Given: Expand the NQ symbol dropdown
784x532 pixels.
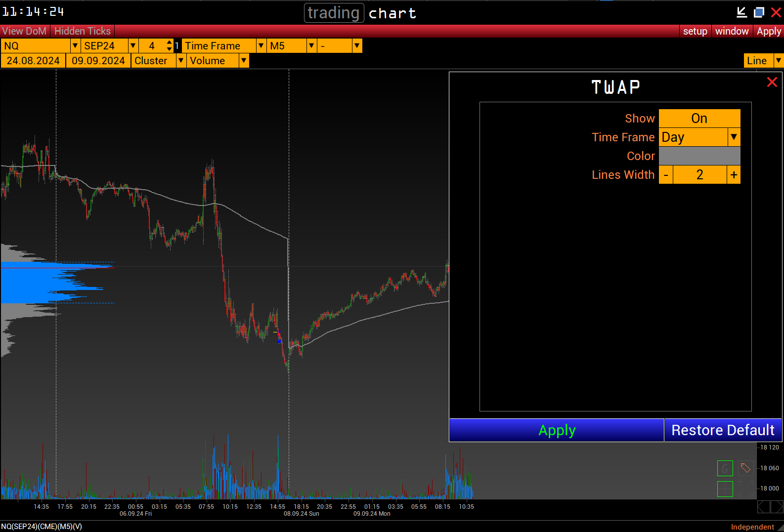Looking at the screenshot, I should point(75,46).
